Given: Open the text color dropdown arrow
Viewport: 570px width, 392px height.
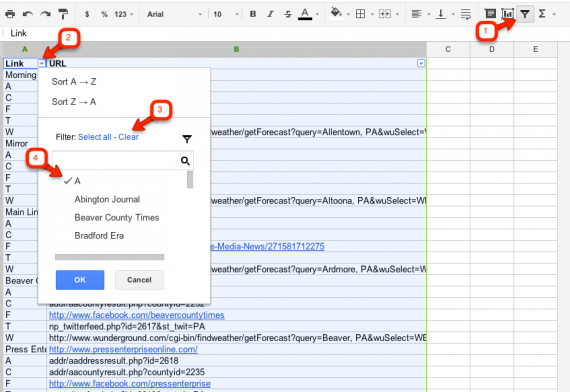Looking at the screenshot, I should tap(317, 15).
